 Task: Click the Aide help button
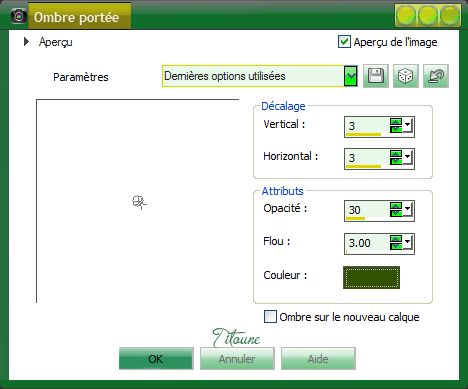318,359
